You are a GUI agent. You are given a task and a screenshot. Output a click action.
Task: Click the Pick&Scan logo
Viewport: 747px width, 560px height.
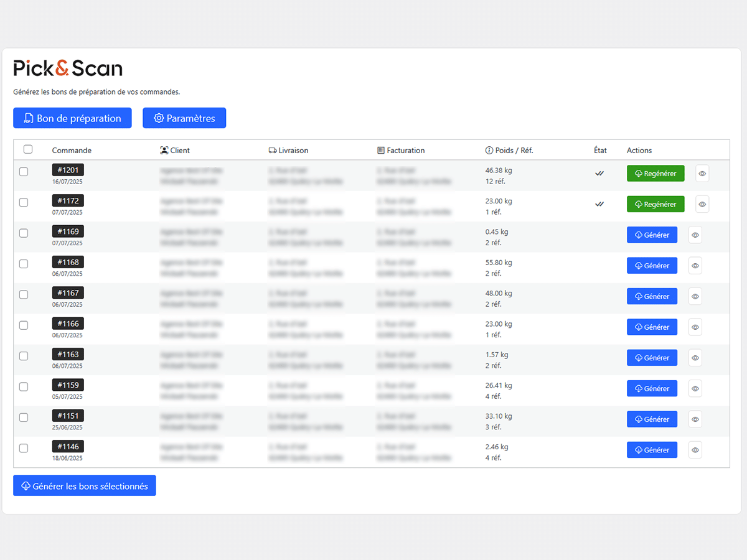point(68,68)
